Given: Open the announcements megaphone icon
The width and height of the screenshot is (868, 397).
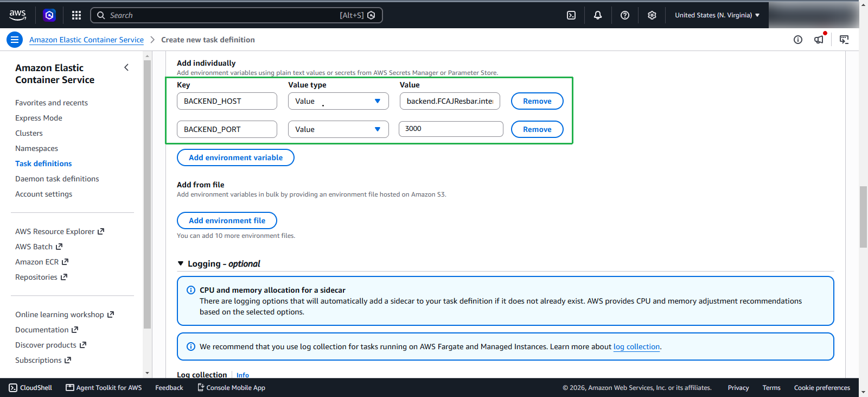Looking at the screenshot, I should click(819, 40).
